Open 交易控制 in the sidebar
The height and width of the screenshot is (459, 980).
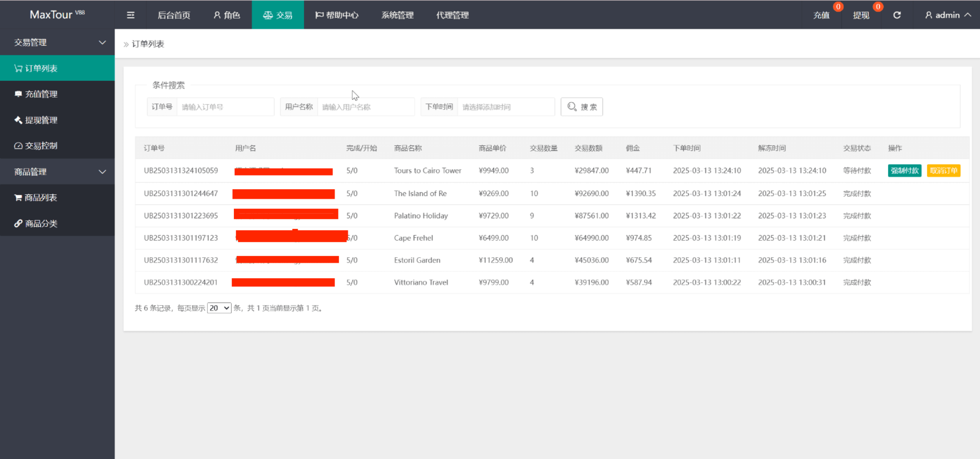(x=41, y=146)
